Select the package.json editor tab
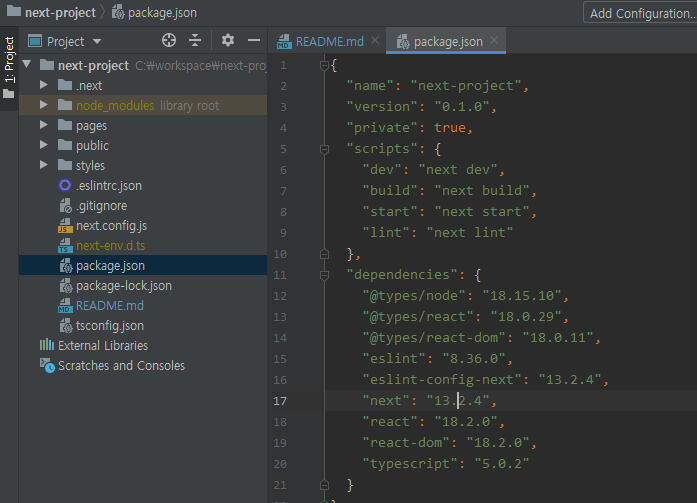The image size is (697, 503). pos(448,41)
